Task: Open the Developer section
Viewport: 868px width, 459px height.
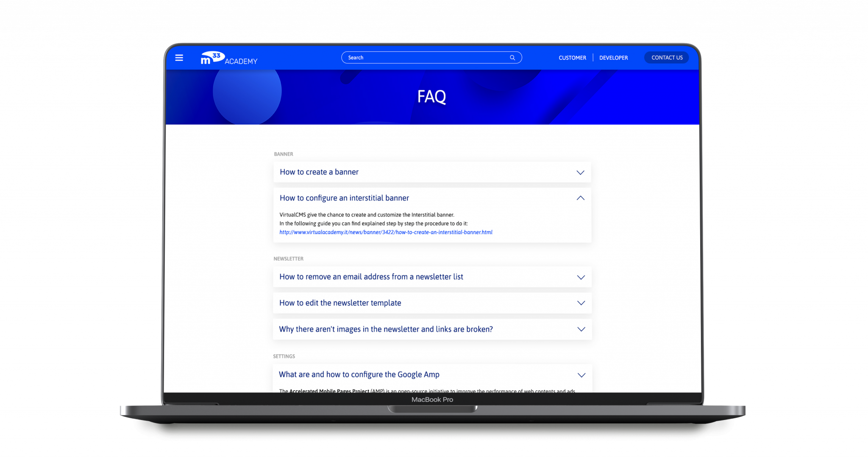Action: [x=613, y=58]
